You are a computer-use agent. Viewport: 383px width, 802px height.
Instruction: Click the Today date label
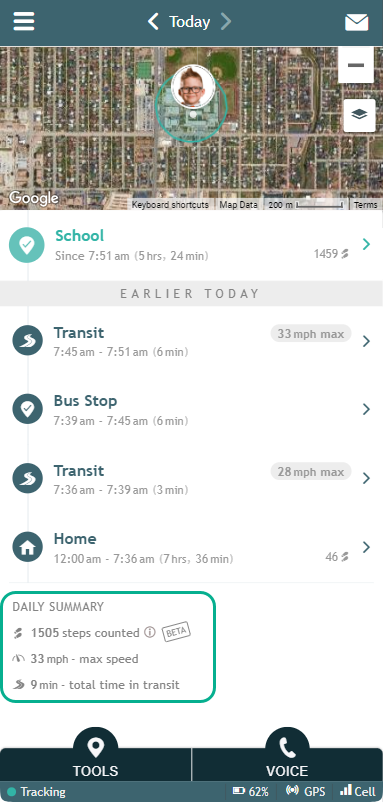coord(190,21)
